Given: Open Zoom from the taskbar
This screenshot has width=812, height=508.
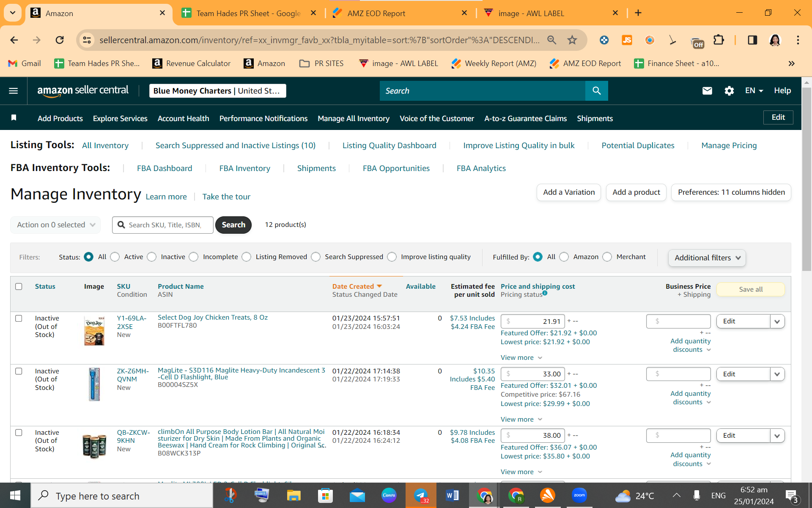Looking at the screenshot, I should click(579, 495).
